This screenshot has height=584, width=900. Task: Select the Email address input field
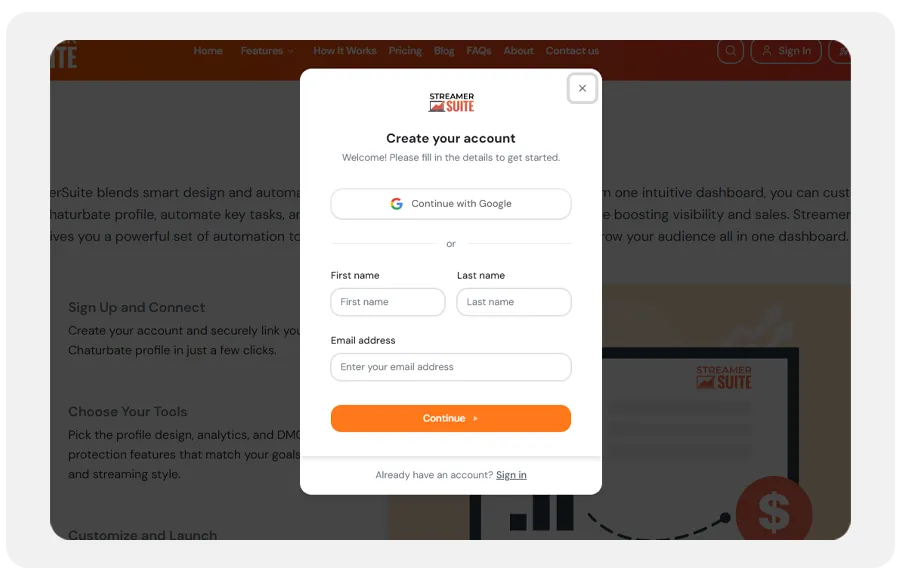(451, 367)
